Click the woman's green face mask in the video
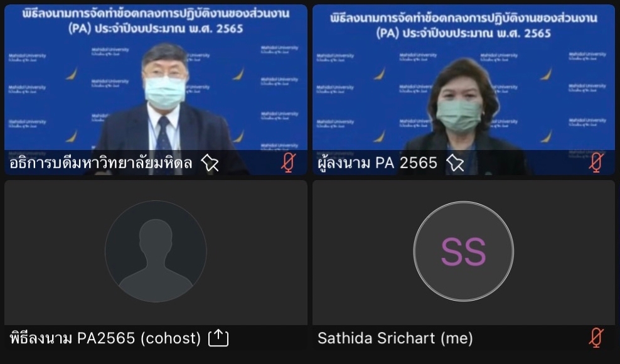 pyautogui.click(x=459, y=115)
